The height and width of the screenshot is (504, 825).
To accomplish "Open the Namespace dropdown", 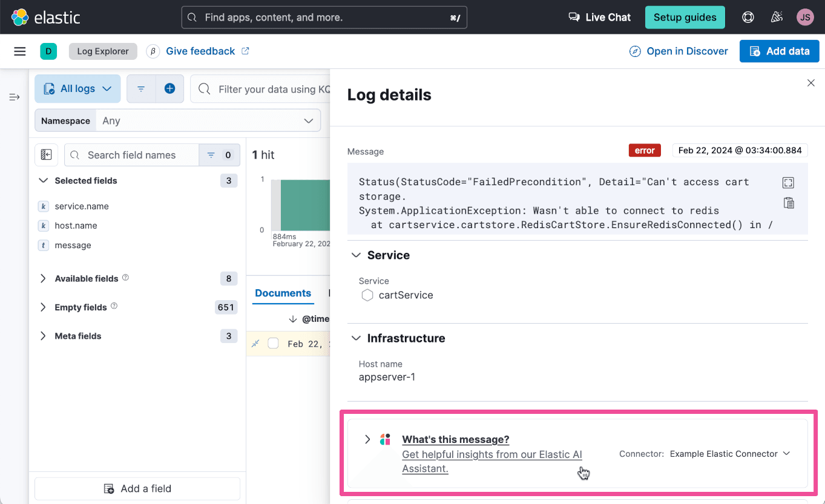I will click(x=208, y=120).
